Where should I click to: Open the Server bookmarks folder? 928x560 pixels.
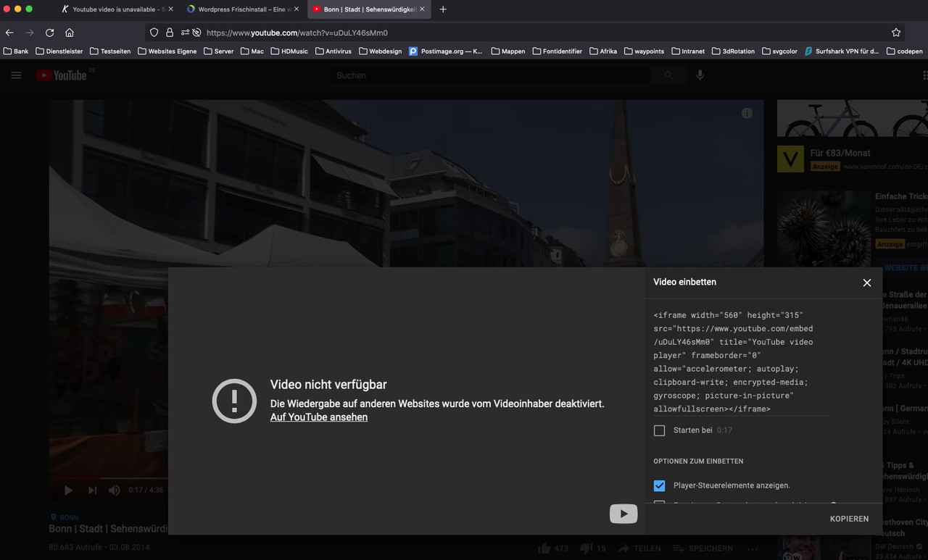[x=219, y=51]
